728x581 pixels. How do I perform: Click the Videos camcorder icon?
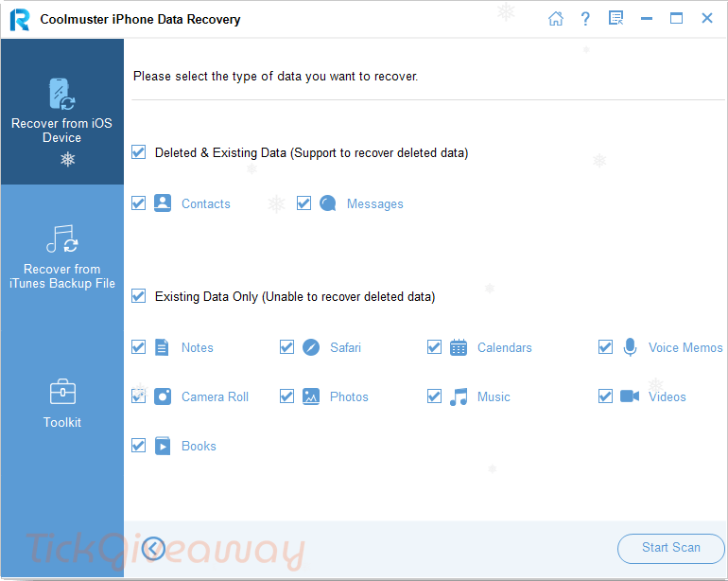[630, 396]
